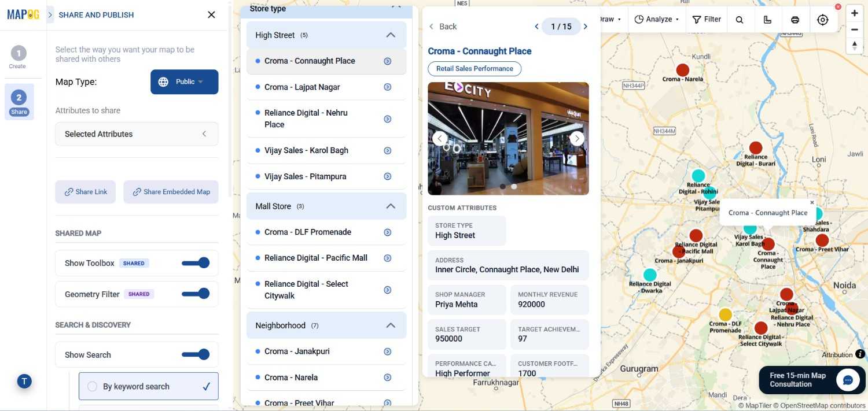The width and height of the screenshot is (868, 411).
Task: Collapse the Mall Store group
Action: tap(391, 206)
